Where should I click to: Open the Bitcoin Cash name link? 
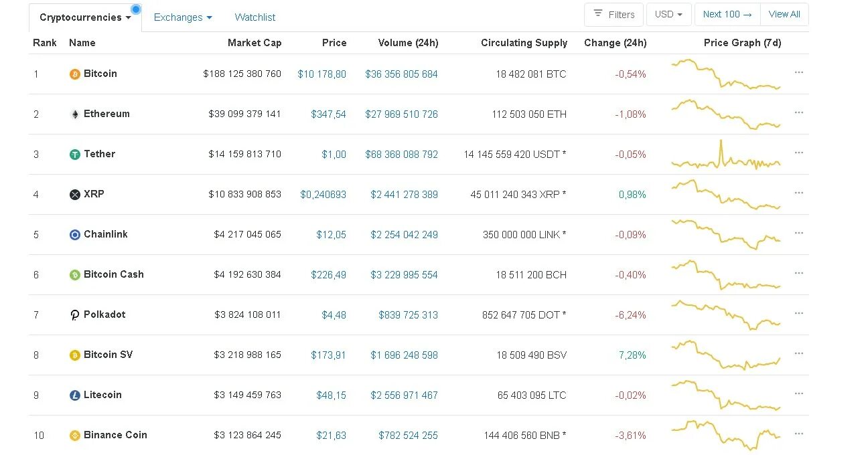(x=114, y=274)
